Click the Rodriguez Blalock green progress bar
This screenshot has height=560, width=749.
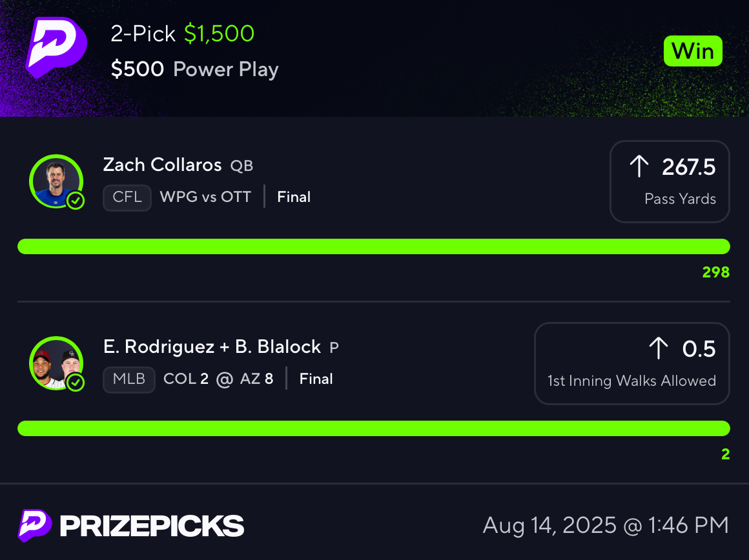374,428
